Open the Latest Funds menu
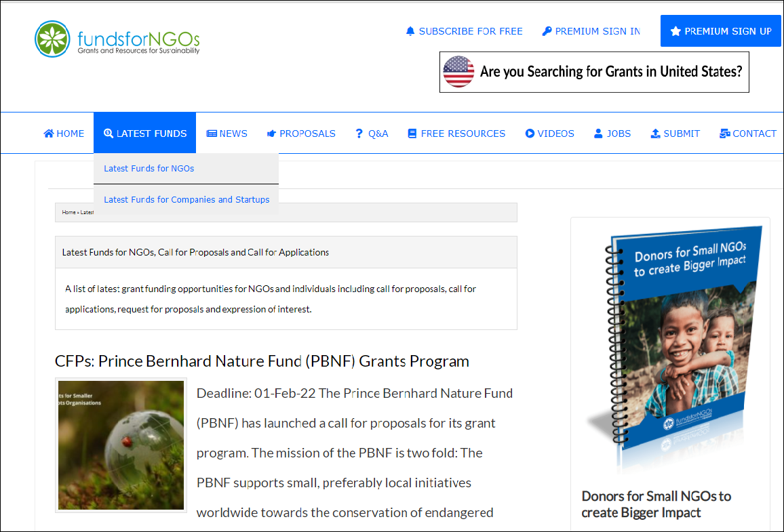 pyautogui.click(x=145, y=134)
